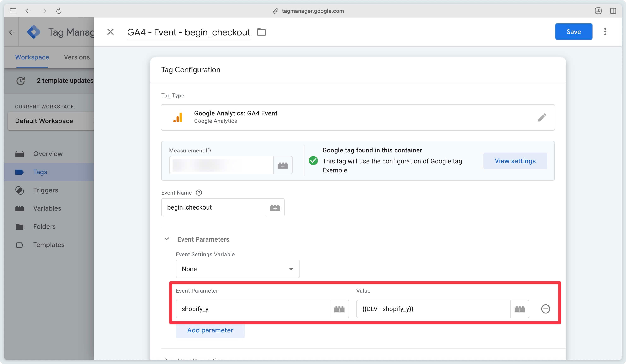The image size is (626, 364).
Task: Click the Google Analytics bar chart icon
Action: (x=178, y=117)
